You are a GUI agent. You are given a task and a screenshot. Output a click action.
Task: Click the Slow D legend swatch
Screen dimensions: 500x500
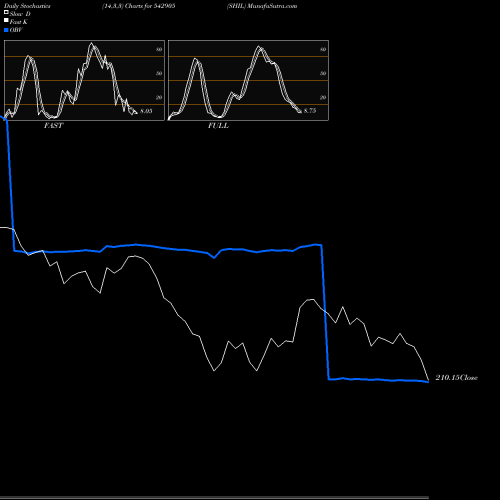pos(6,12)
